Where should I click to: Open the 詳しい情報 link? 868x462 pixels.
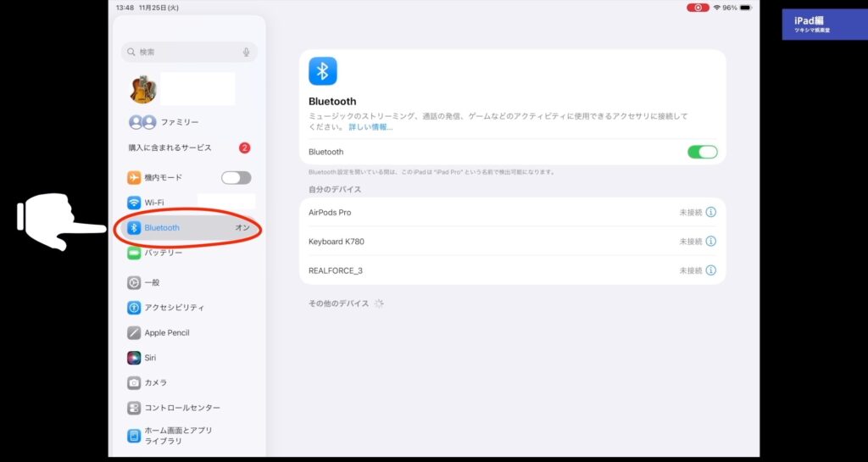(370, 127)
